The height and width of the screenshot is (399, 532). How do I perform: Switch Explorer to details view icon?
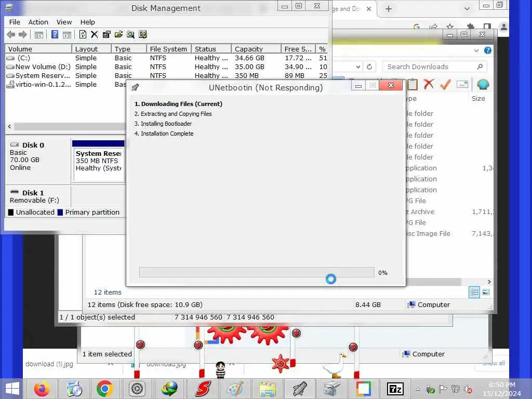(474, 292)
